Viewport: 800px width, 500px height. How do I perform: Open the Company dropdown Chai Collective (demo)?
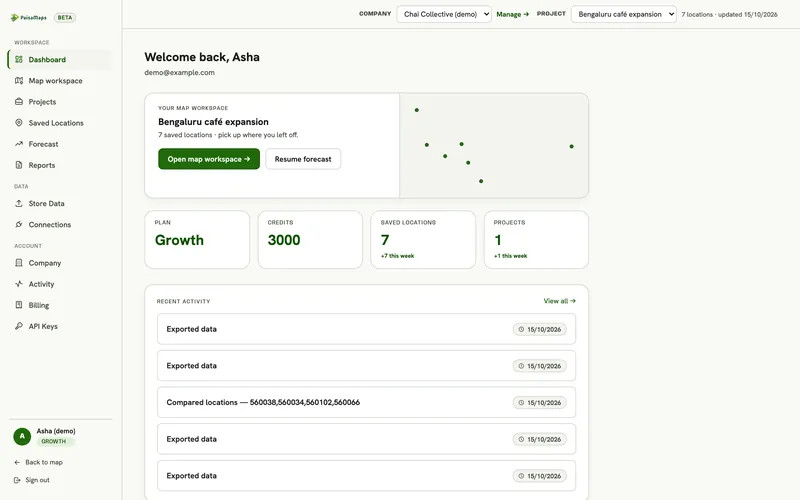point(444,14)
